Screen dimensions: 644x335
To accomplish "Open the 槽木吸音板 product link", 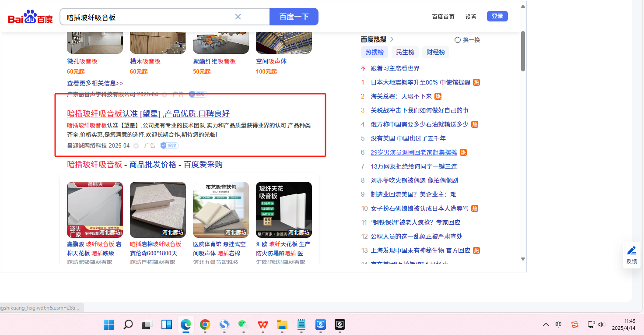I will coord(145,61).
